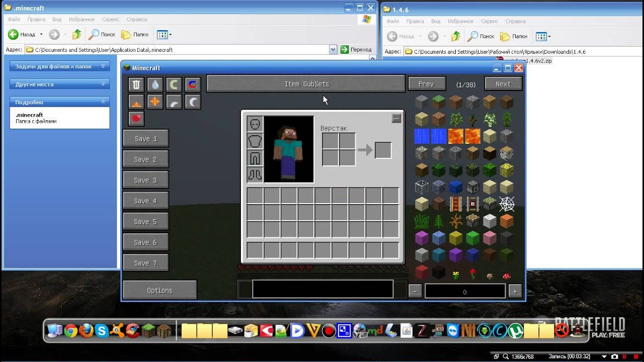
Task: Click the boots armor slot
Action: [255, 175]
